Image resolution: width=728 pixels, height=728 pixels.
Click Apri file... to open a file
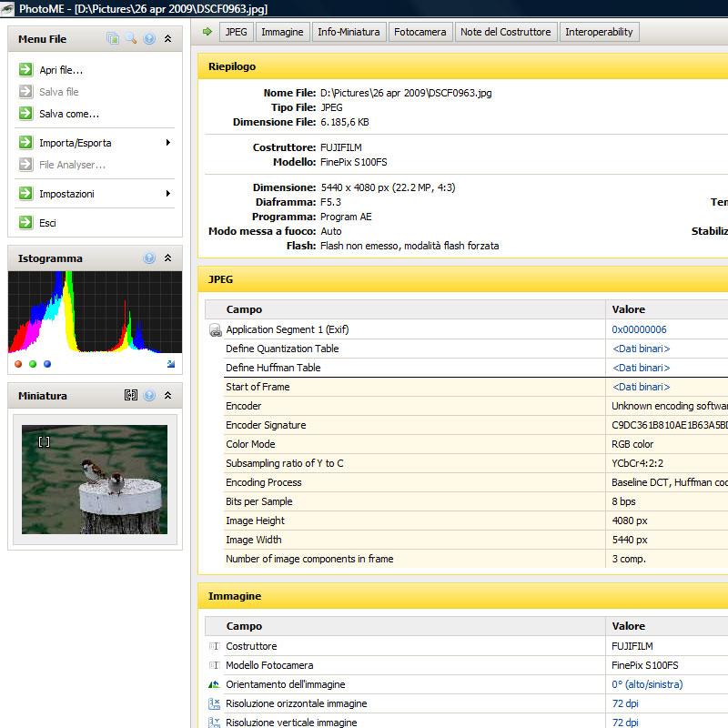point(61,70)
